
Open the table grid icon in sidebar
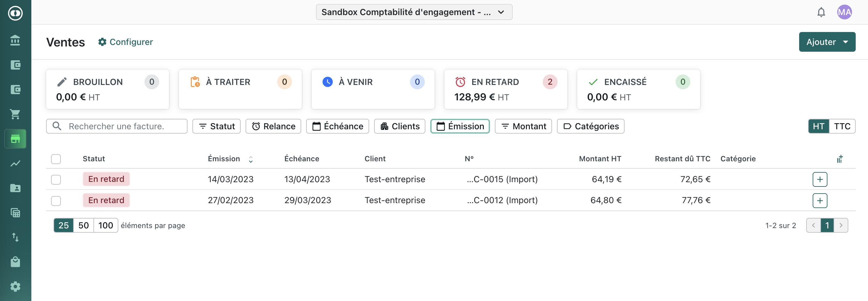(x=15, y=213)
